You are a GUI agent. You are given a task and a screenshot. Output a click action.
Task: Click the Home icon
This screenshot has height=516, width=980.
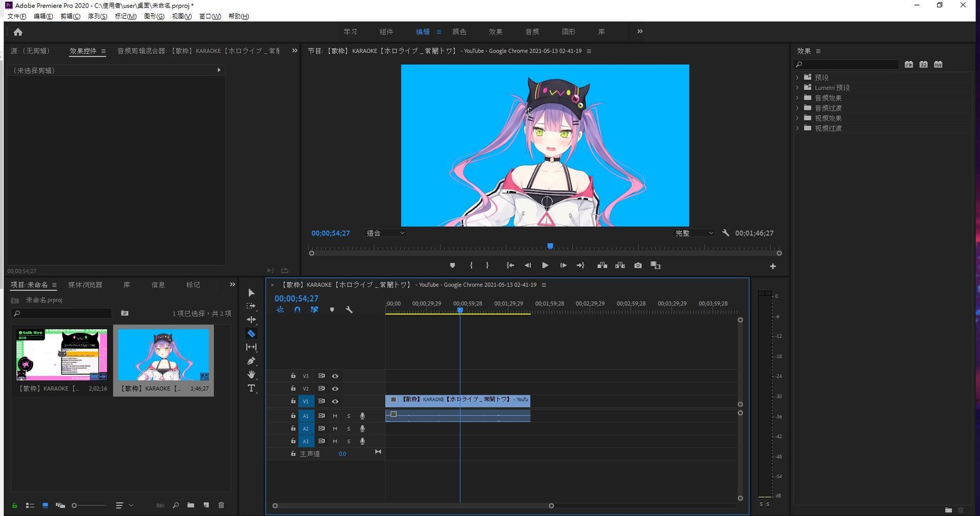(x=18, y=32)
